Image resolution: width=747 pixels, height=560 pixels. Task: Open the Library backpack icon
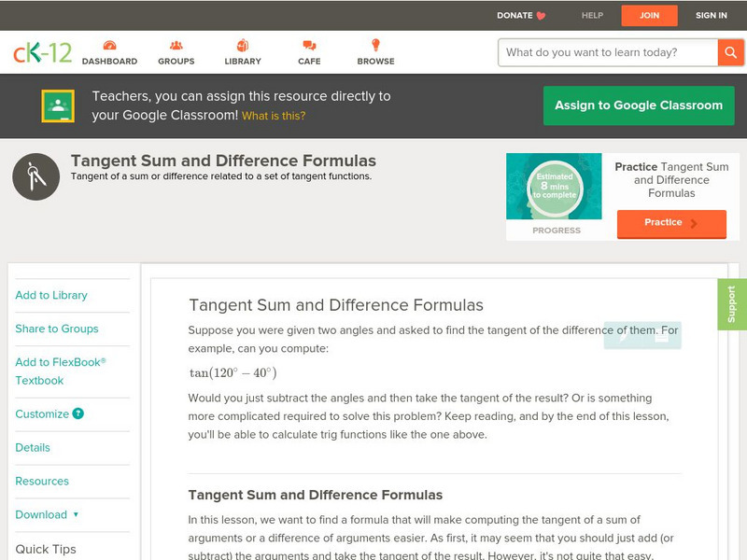tap(243, 45)
